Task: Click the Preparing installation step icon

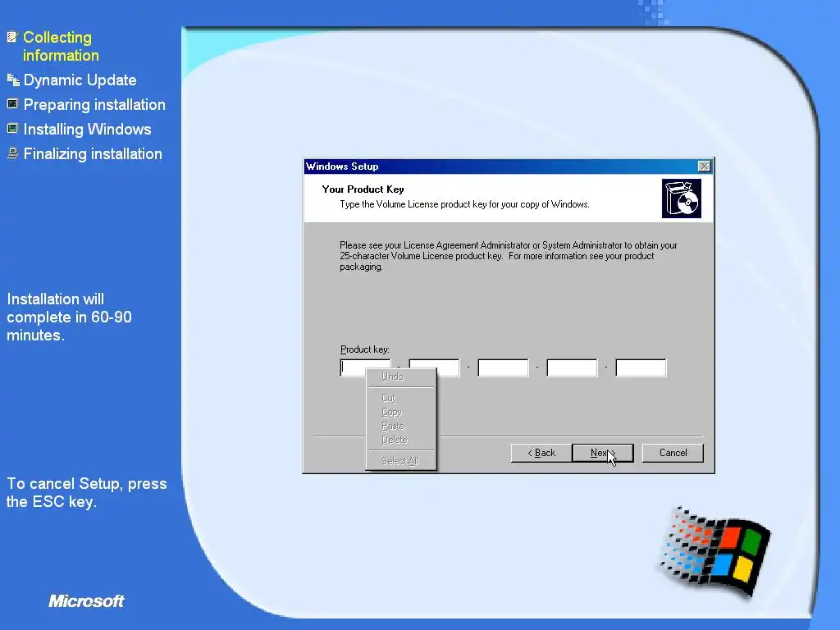Action: (x=12, y=104)
